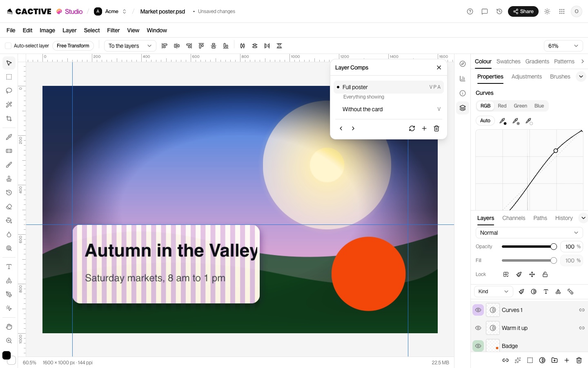Hide the Badge layer

(478, 346)
